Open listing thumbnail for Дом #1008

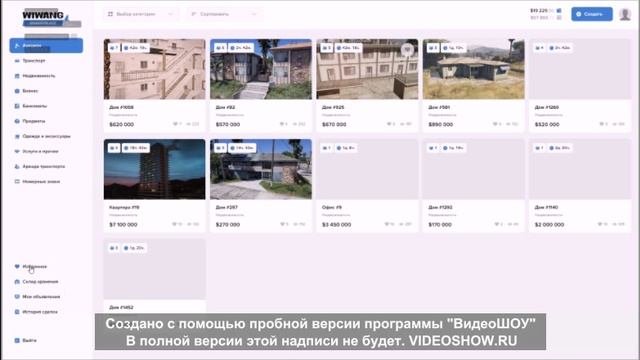(x=155, y=69)
